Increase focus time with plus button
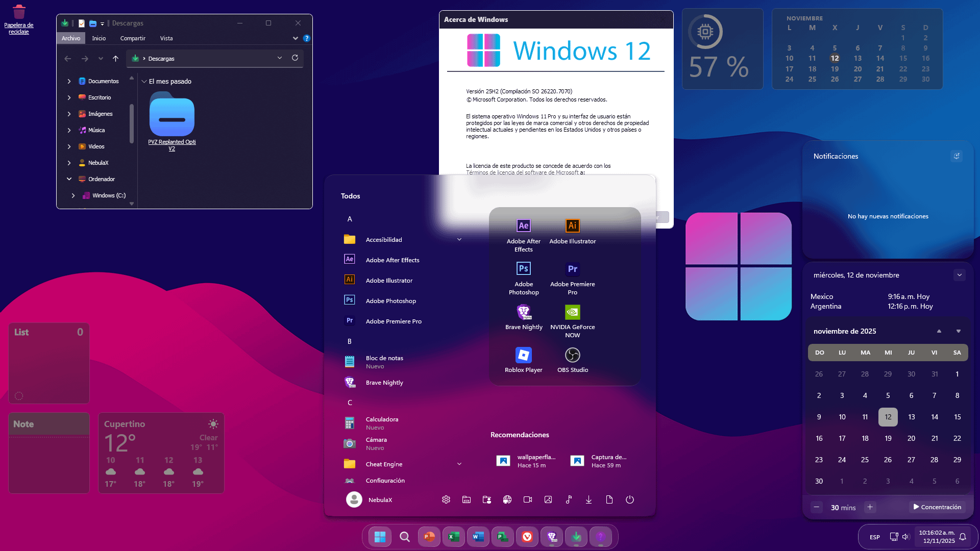This screenshot has width=980, height=551. (870, 507)
